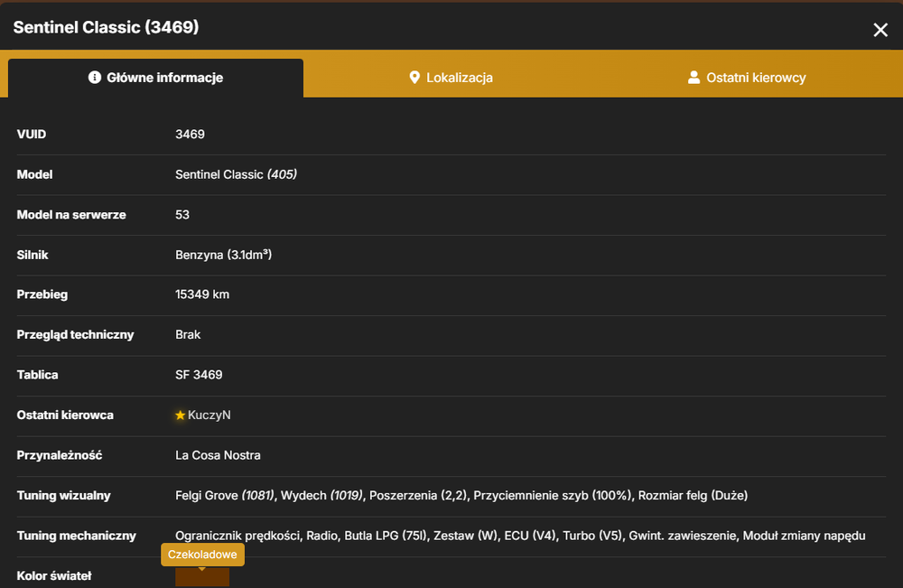Click the Butla LPG (75l) entry
This screenshot has height=588, width=903.
point(386,536)
